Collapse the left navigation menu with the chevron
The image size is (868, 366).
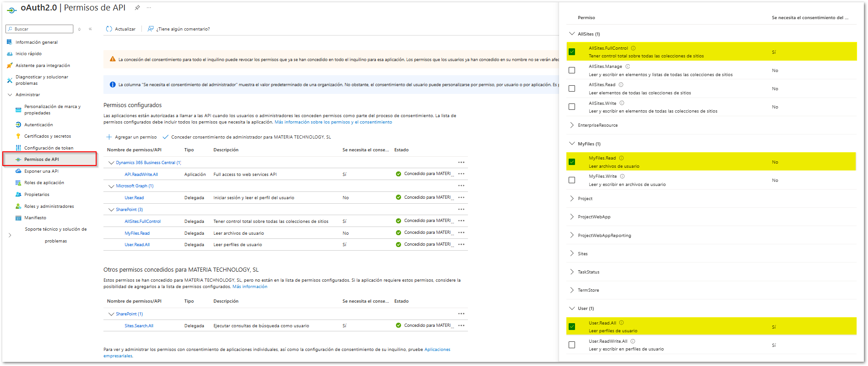coord(90,29)
